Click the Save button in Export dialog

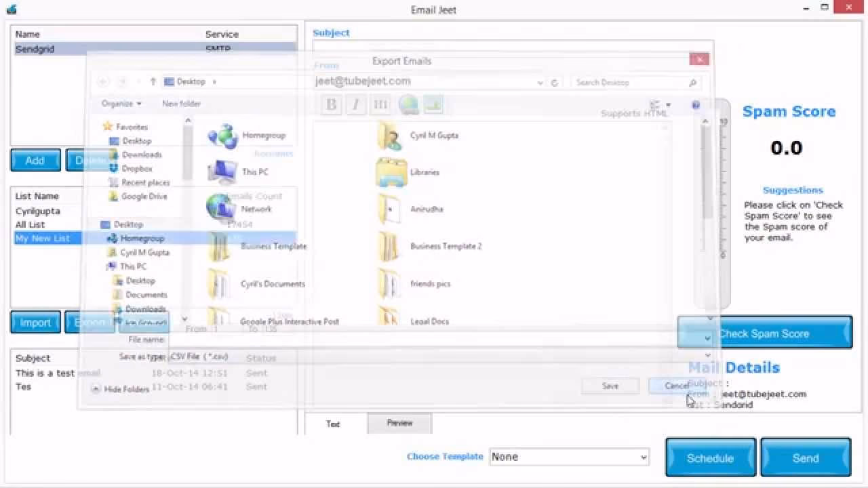click(x=610, y=386)
